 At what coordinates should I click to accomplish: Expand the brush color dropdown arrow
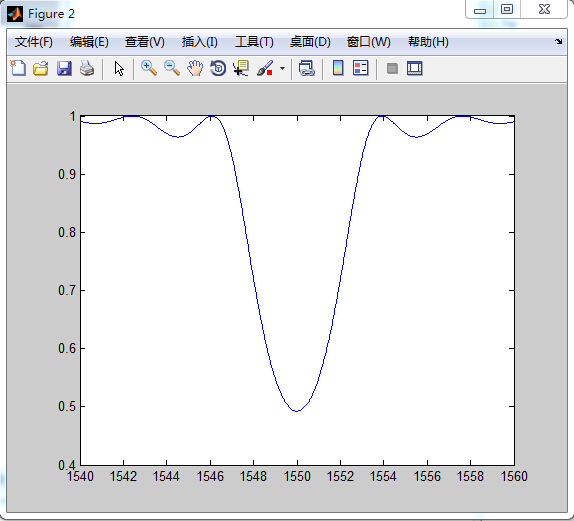[x=282, y=68]
